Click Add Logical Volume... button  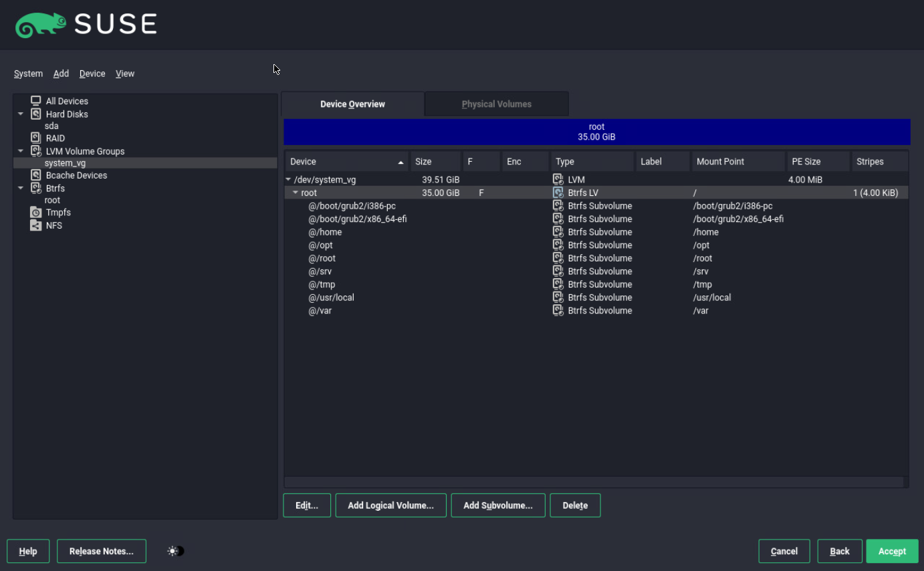[x=390, y=505]
